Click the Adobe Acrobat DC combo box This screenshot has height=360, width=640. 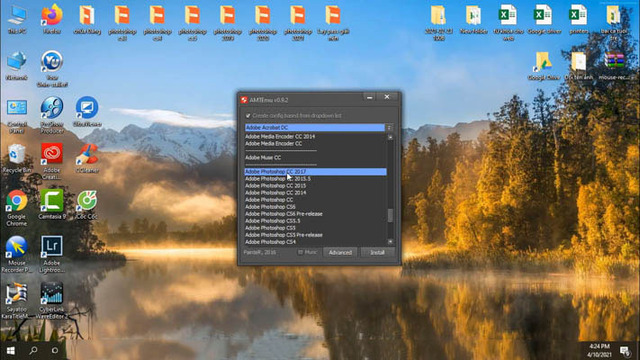click(315, 128)
